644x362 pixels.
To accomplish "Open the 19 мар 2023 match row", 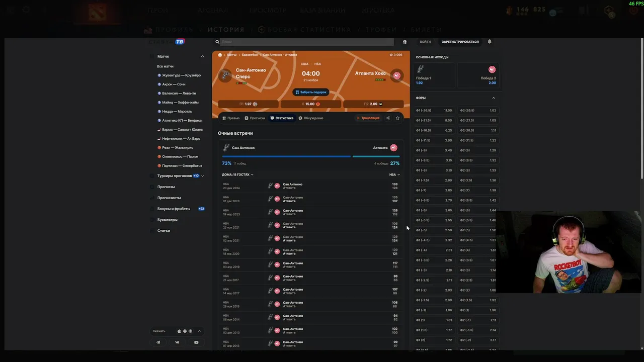I will [x=311, y=212].
